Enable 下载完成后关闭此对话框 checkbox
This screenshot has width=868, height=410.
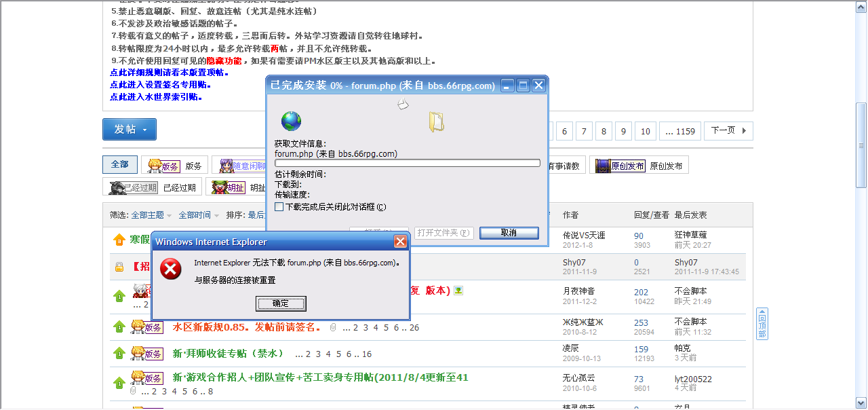pyautogui.click(x=279, y=206)
